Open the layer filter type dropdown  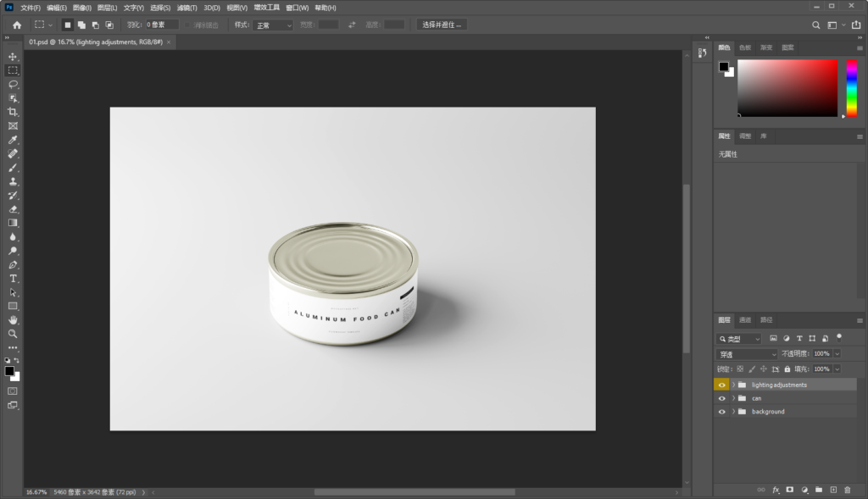[x=739, y=339]
